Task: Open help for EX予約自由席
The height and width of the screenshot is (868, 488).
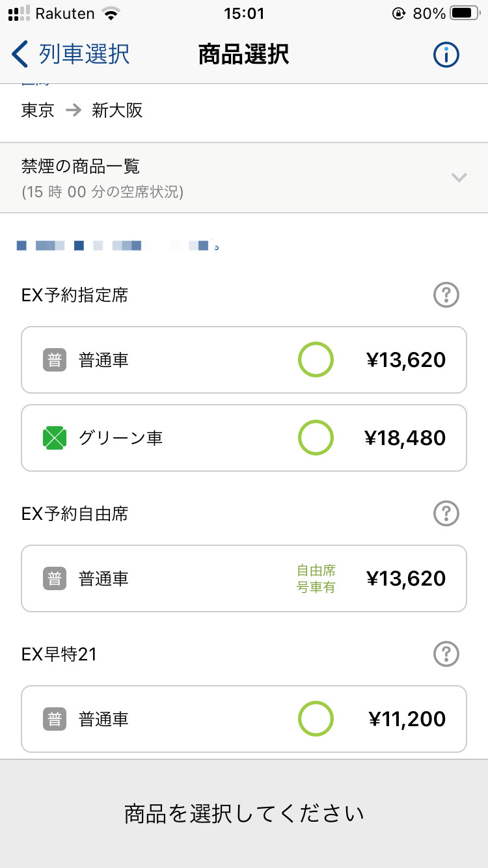Action: [446, 514]
